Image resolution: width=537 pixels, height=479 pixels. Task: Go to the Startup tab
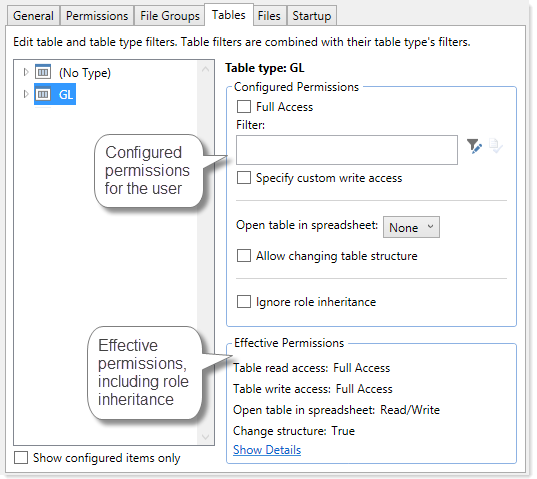point(312,16)
